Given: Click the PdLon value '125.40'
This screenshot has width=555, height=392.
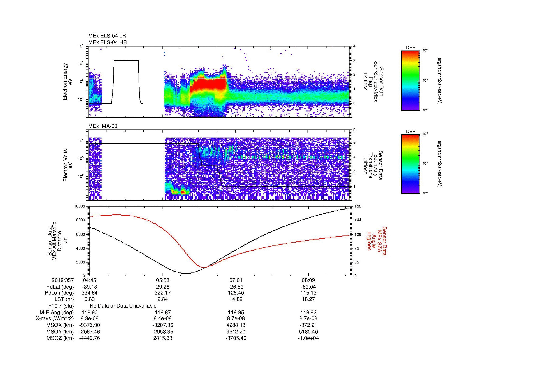Looking at the screenshot, I should (x=236, y=293).
